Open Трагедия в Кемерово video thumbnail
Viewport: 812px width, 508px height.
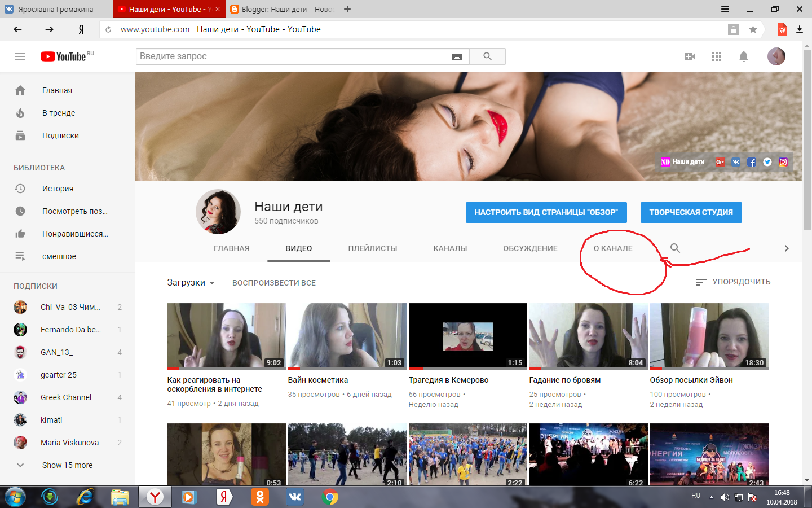468,336
